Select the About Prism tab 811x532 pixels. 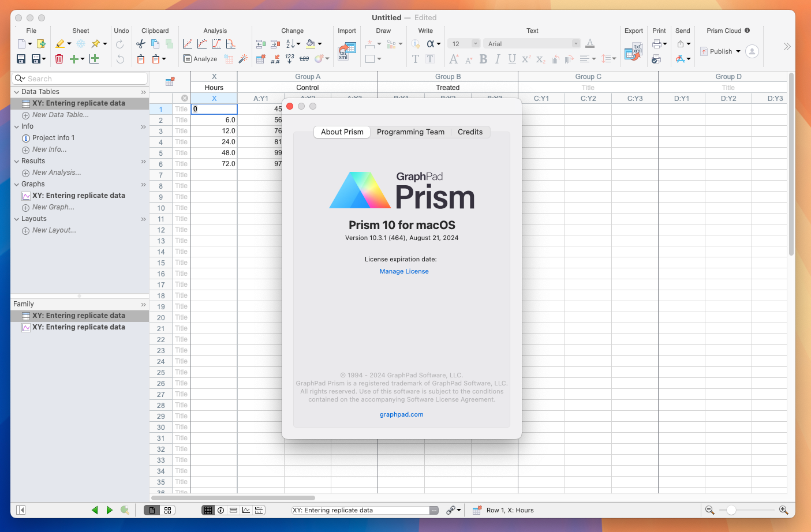click(x=342, y=132)
